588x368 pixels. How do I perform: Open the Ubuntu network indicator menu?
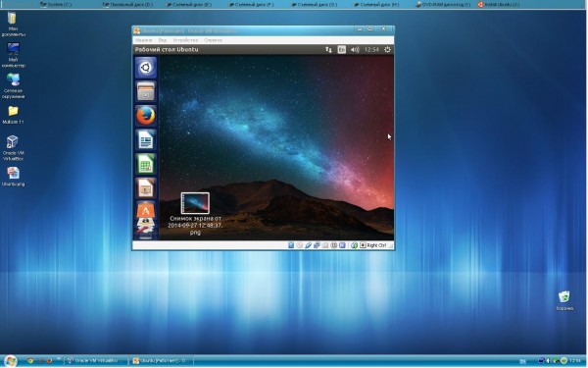pyautogui.click(x=328, y=50)
